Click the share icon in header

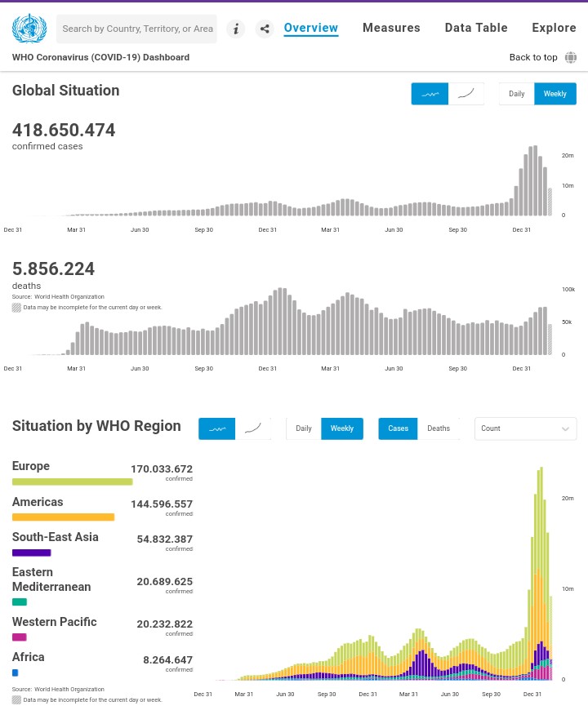point(265,29)
